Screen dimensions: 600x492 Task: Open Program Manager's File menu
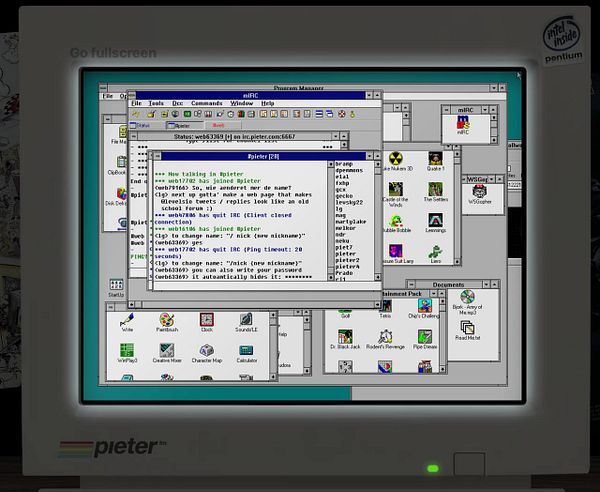coord(108,96)
